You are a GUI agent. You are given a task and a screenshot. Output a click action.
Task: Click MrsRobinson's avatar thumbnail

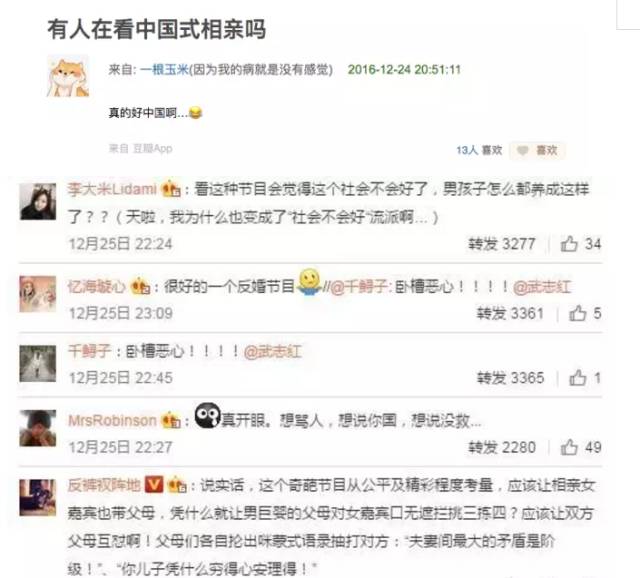tap(38, 428)
